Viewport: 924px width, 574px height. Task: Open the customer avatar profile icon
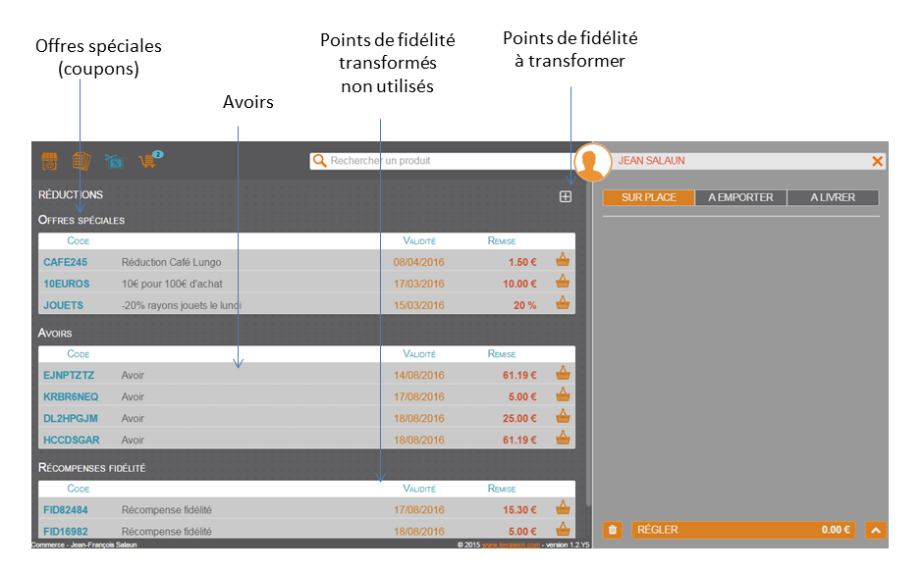592,162
